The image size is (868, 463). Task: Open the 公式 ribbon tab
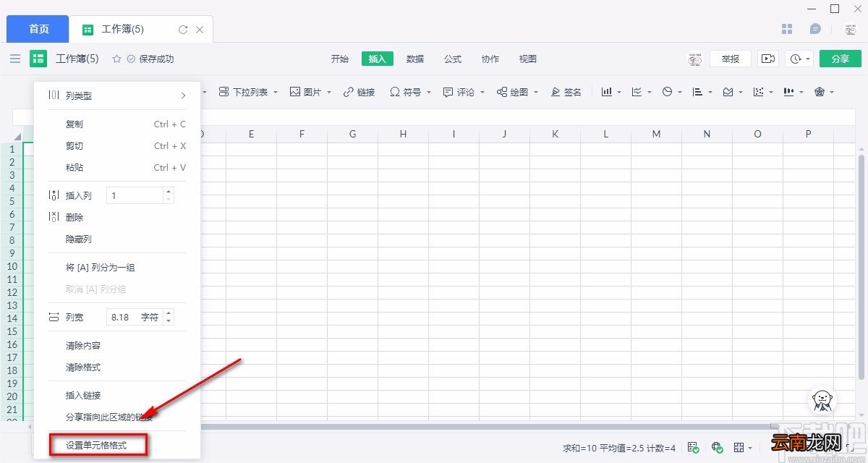(453, 59)
